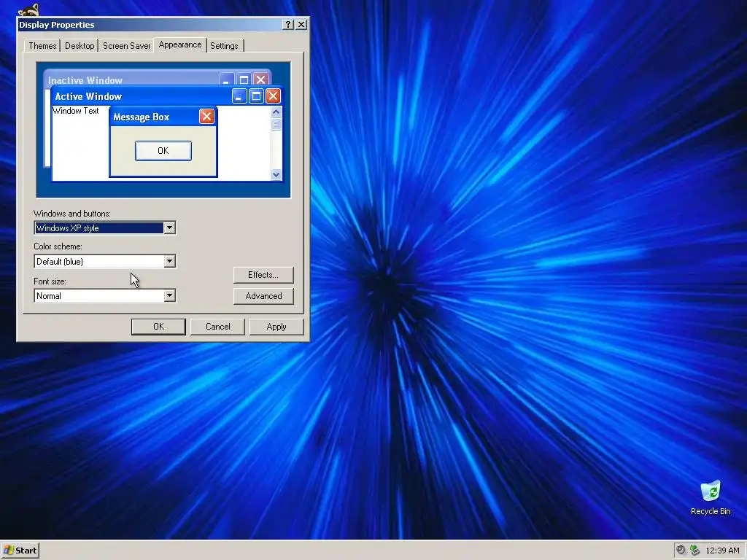
Task: Switch to the Desktop tab
Action: pyautogui.click(x=80, y=46)
